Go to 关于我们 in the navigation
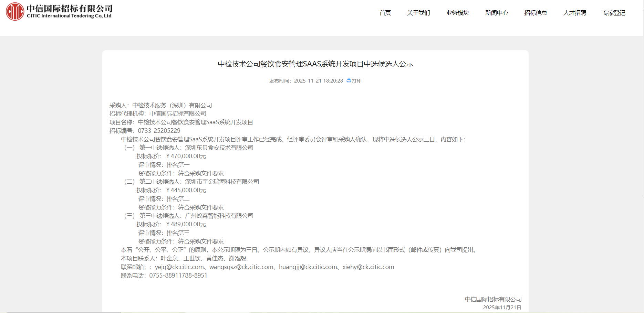Image resolution: width=644 pixels, height=313 pixels. tap(418, 13)
